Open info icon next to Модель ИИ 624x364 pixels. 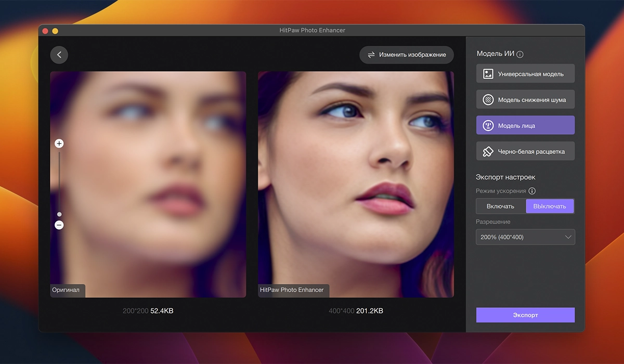point(520,54)
